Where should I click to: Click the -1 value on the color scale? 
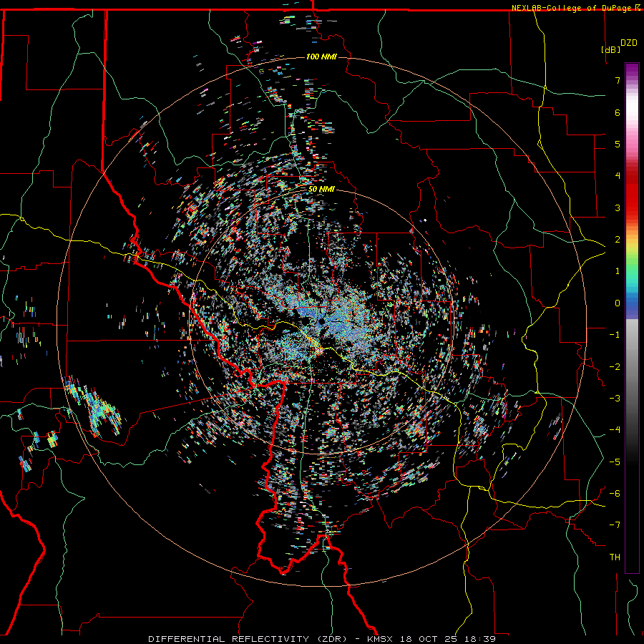(x=615, y=335)
